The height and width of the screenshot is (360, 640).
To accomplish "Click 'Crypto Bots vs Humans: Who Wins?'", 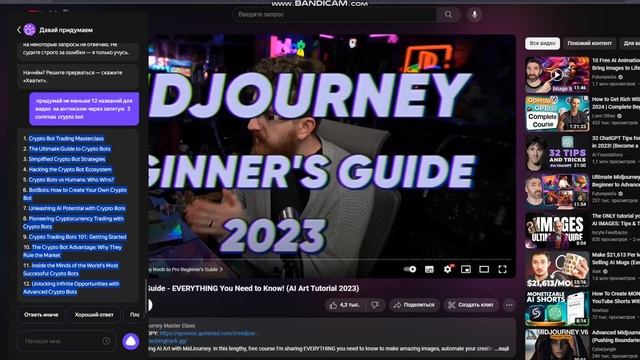I will [x=71, y=180].
